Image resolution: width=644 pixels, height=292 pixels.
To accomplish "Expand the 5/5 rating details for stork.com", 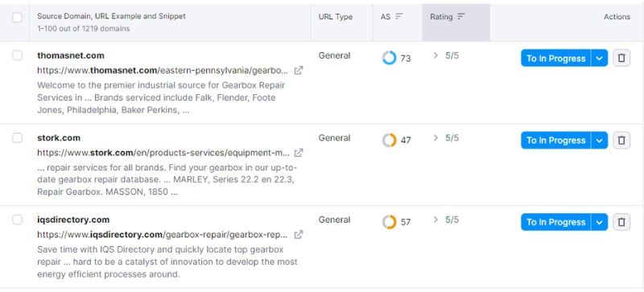I will point(436,138).
